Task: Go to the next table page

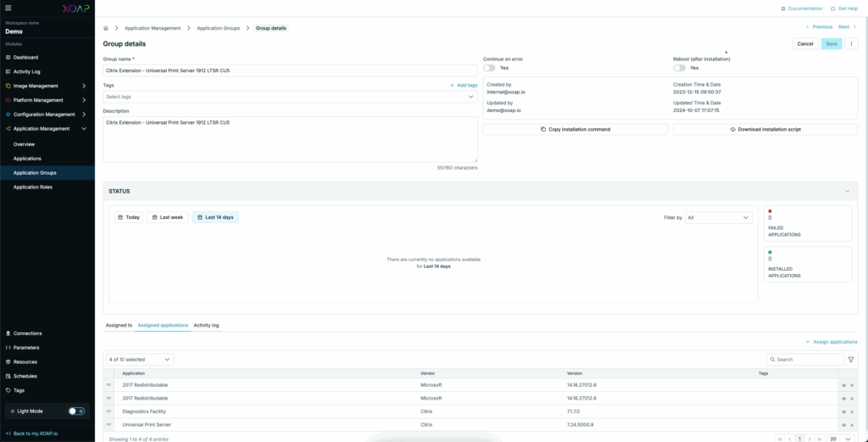Action: point(810,439)
